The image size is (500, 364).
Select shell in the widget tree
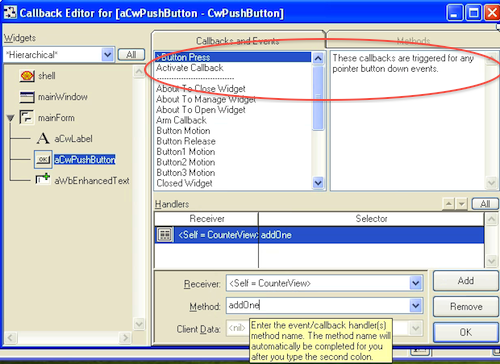point(47,76)
